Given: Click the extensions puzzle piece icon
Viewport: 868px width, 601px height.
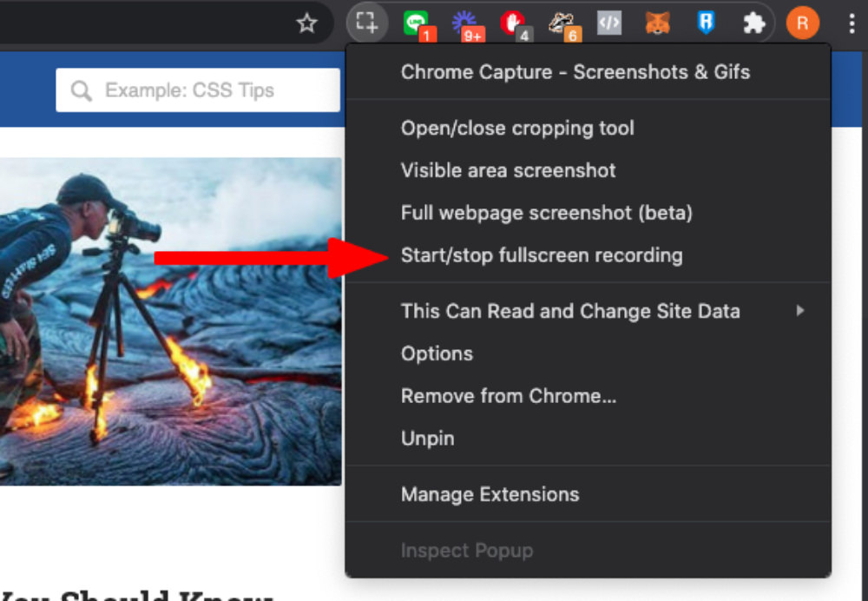Looking at the screenshot, I should point(753,23).
